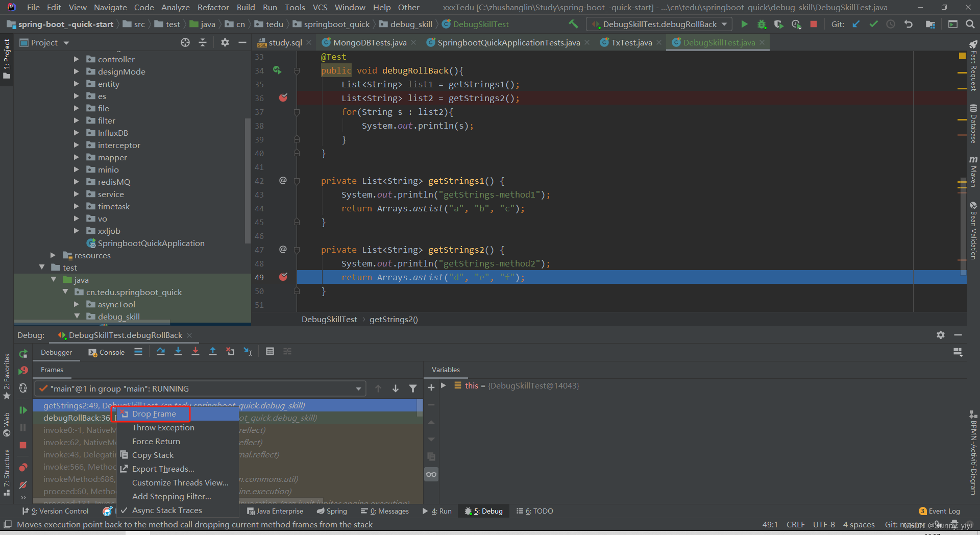The image size is (980, 535).
Task: Open Spring tool window button
Action: [332, 511]
